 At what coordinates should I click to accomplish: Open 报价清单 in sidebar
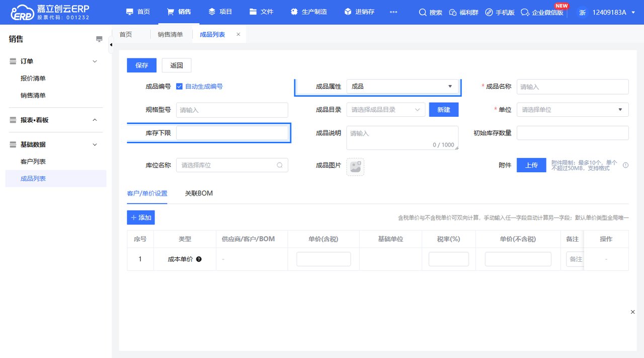click(x=33, y=78)
